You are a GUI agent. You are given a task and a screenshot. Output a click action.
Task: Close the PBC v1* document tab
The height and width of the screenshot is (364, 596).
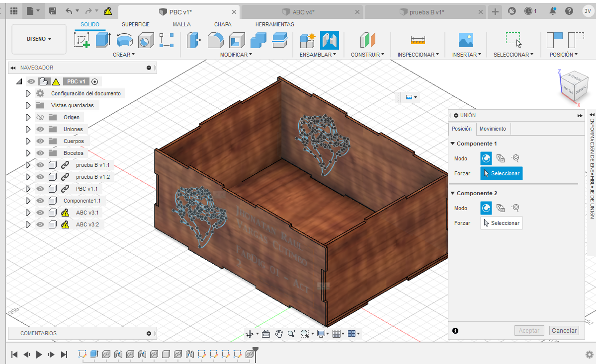point(234,12)
